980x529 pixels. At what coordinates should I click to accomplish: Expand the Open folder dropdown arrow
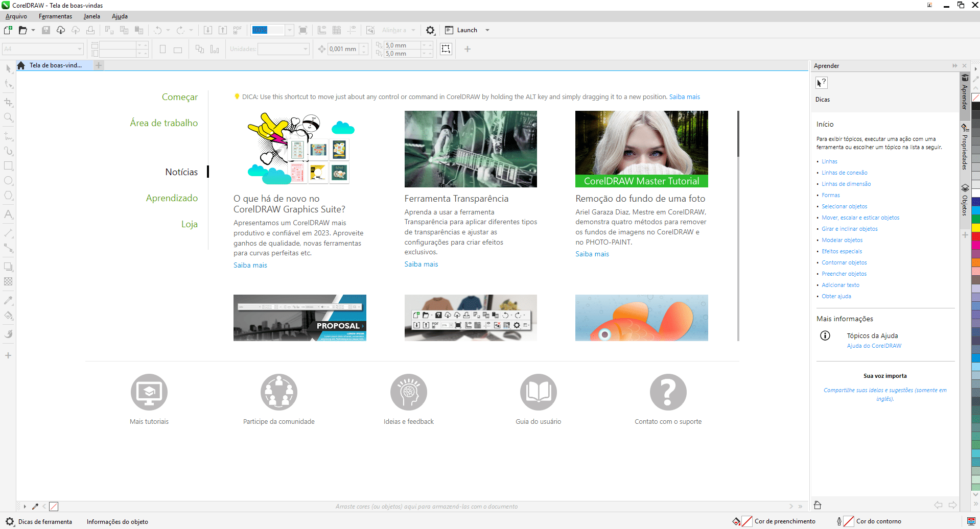tap(33, 30)
